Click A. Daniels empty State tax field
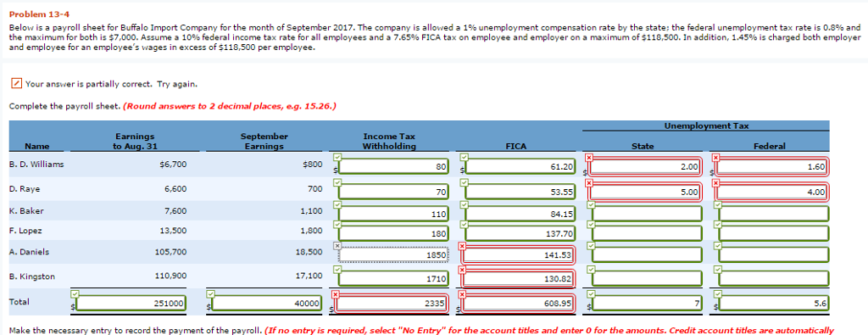868x335 pixels. point(647,254)
